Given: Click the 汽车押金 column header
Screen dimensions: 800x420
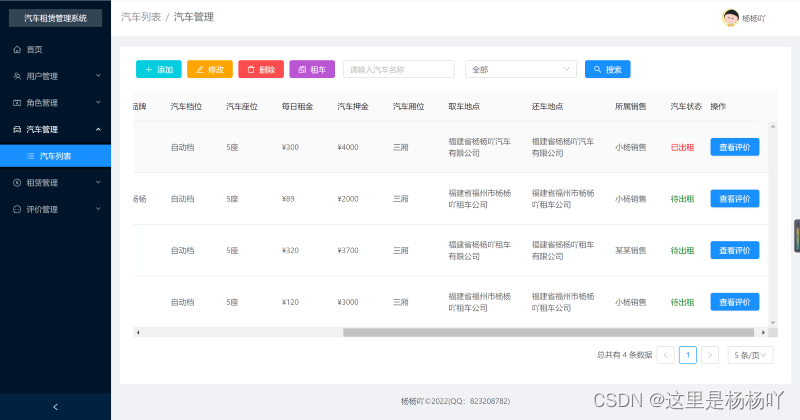Looking at the screenshot, I should [x=353, y=107].
